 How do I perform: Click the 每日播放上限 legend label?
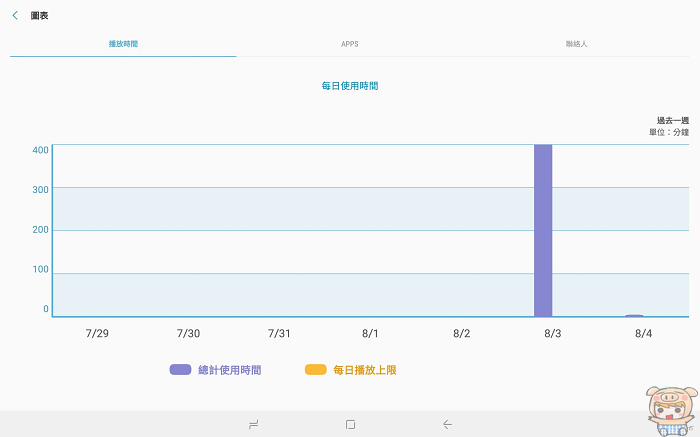click(x=365, y=370)
